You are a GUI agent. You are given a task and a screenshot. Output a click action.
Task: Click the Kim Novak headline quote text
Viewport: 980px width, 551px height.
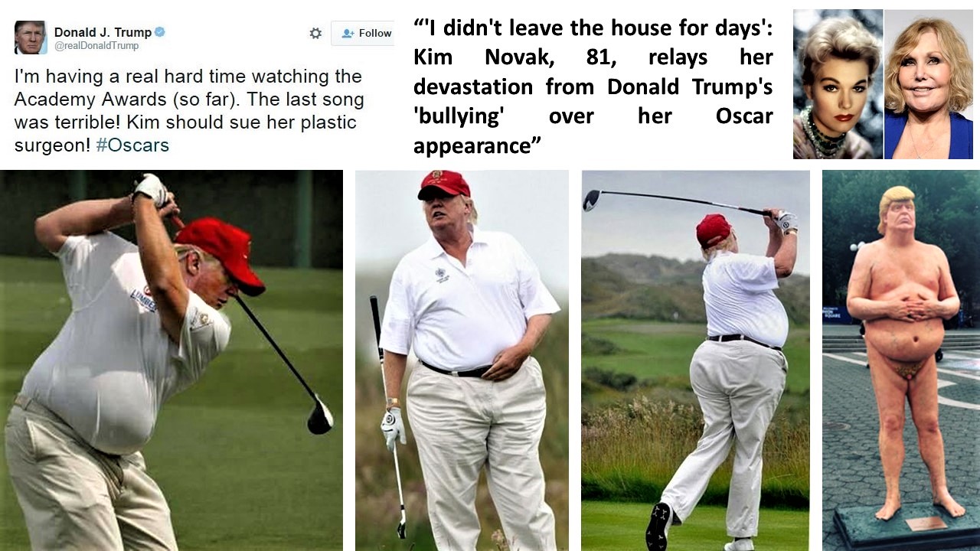click(593, 86)
